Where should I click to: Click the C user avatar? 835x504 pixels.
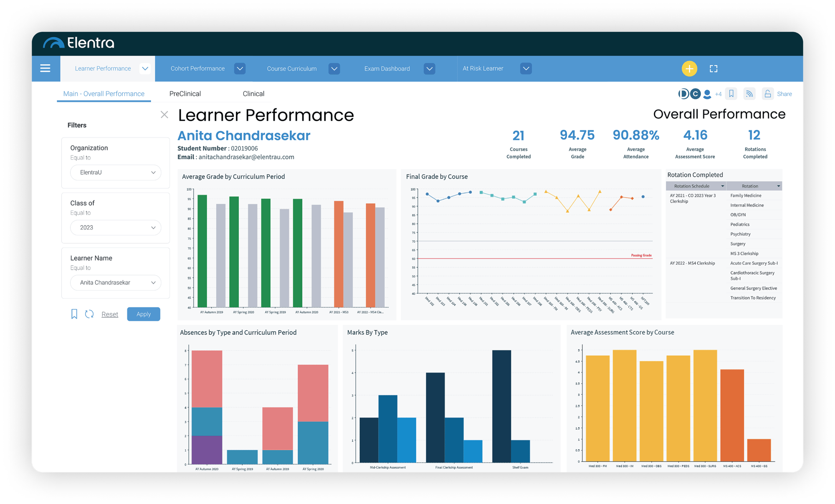[x=695, y=94]
